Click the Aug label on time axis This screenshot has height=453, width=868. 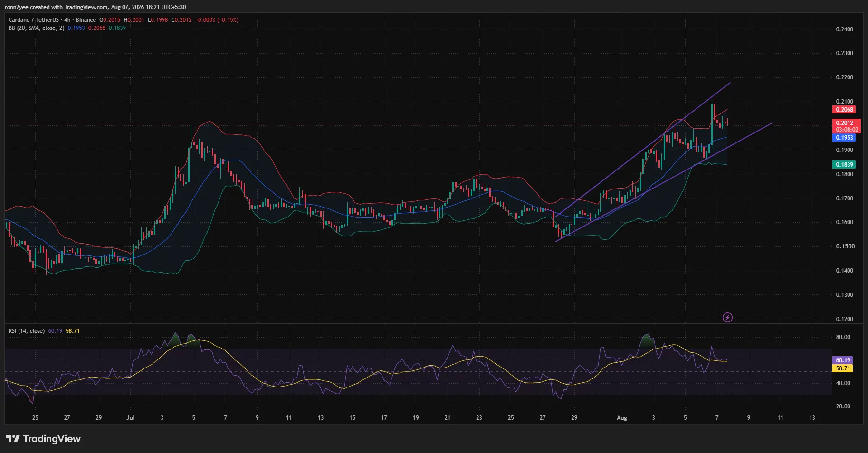[x=621, y=418]
